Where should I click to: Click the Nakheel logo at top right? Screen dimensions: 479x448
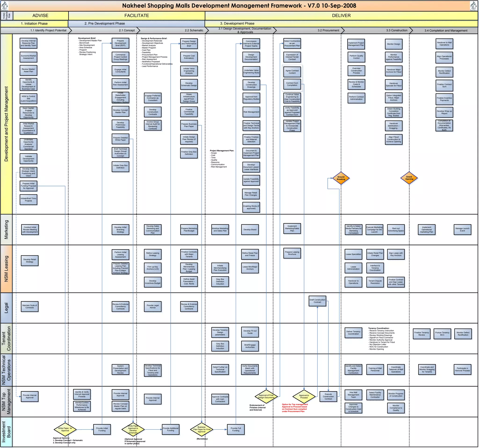pyautogui.click(x=474, y=6)
